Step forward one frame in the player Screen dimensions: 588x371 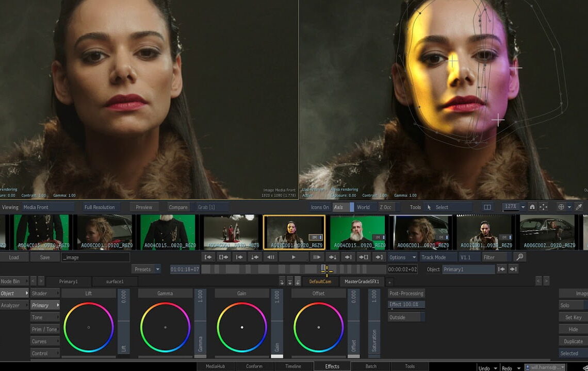(x=317, y=257)
